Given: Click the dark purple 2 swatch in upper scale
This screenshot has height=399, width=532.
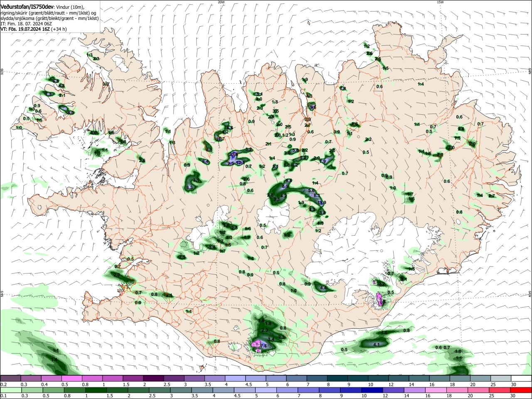Looking at the screenshot, I should (x=153, y=378).
